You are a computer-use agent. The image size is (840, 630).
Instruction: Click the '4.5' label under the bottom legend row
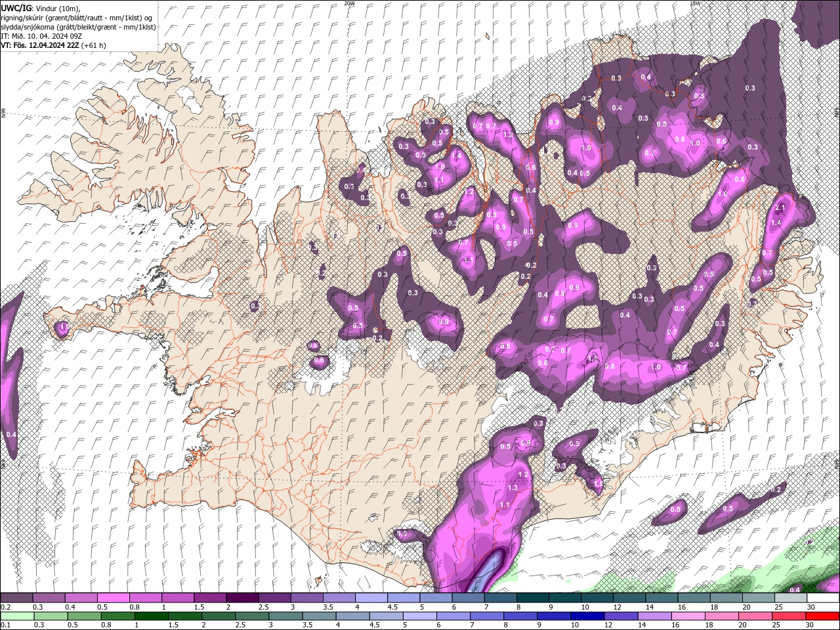click(x=375, y=625)
